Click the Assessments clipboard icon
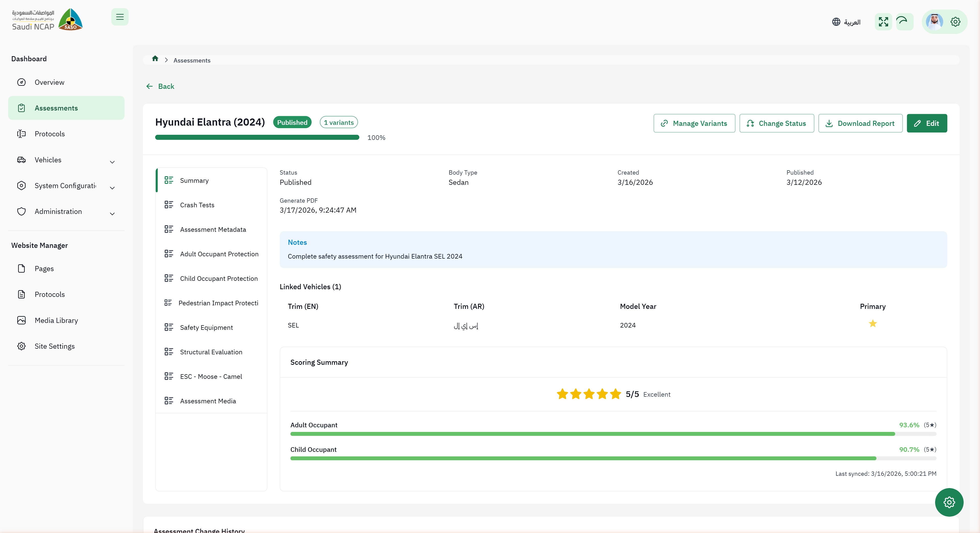980x533 pixels. [x=21, y=108]
